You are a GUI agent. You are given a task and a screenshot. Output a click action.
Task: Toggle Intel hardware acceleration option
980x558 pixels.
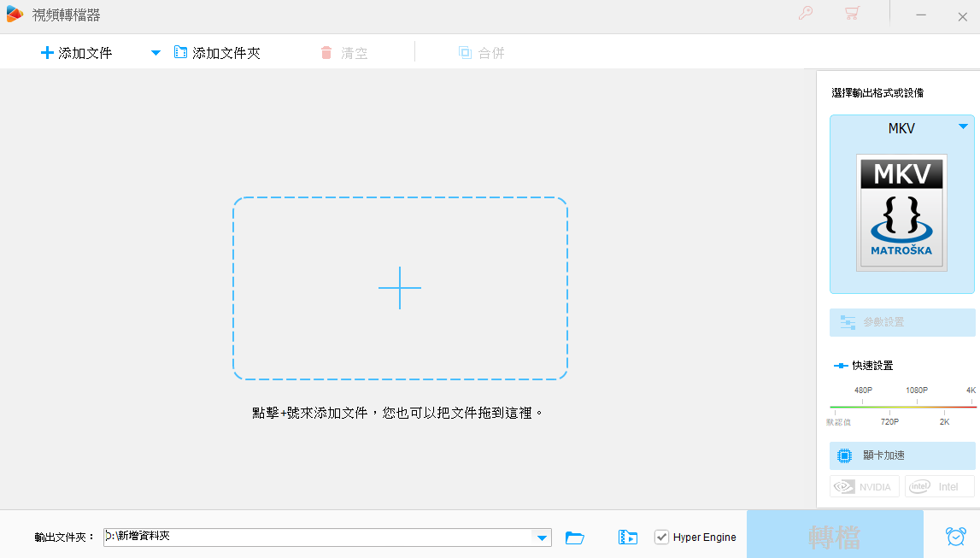(939, 486)
